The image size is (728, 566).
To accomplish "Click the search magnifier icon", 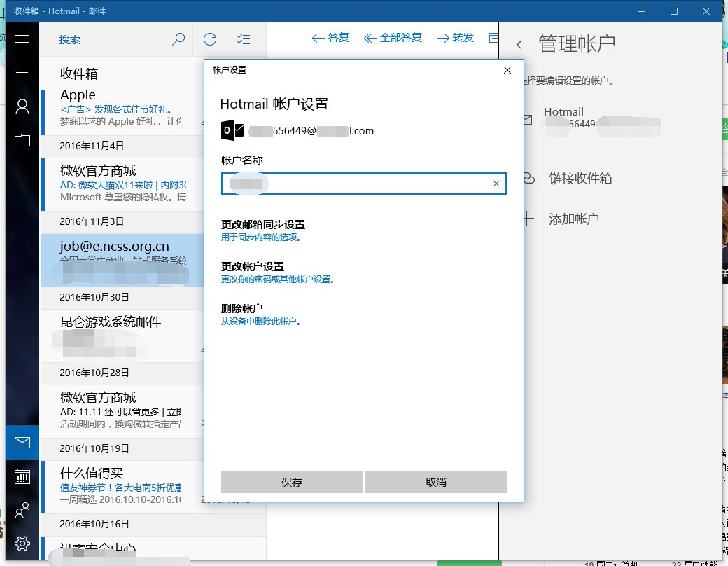I will tap(178, 39).
